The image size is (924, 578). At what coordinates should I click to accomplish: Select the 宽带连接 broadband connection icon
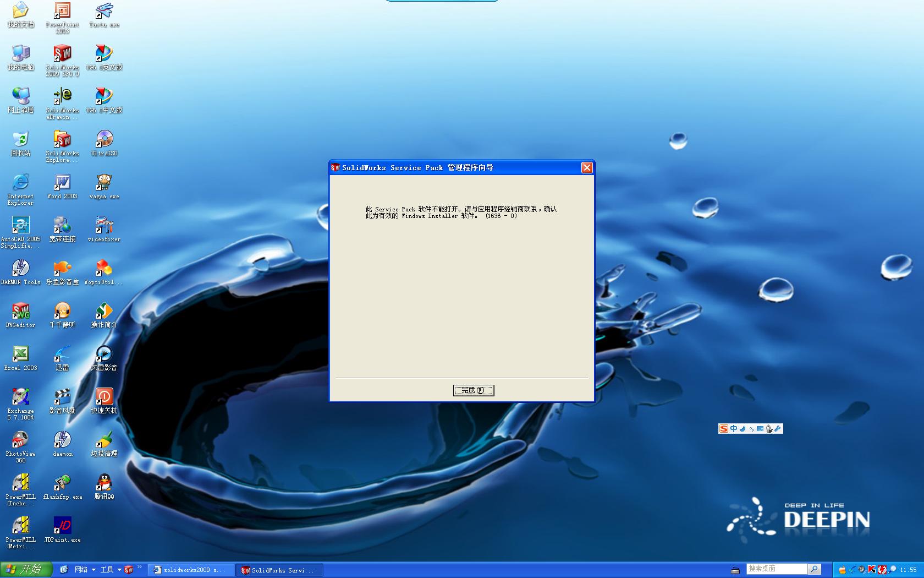pyautogui.click(x=62, y=230)
